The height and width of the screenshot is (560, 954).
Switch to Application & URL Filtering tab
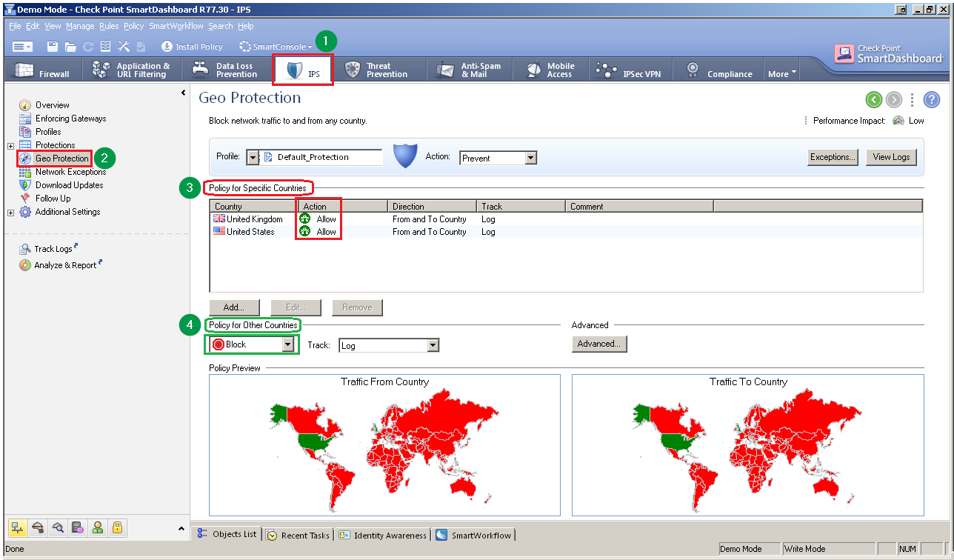(x=130, y=70)
